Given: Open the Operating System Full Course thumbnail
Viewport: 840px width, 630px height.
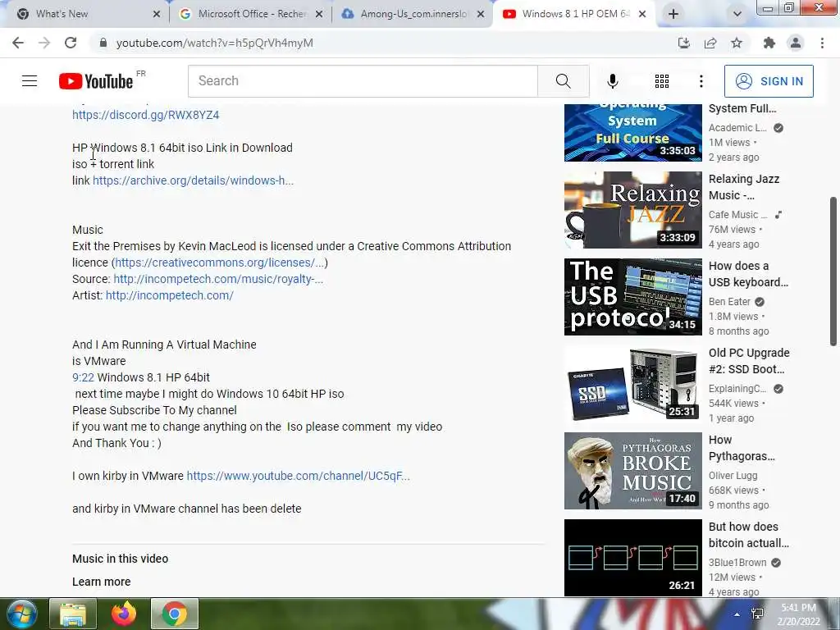Looking at the screenshot, I should coord(633,132).
